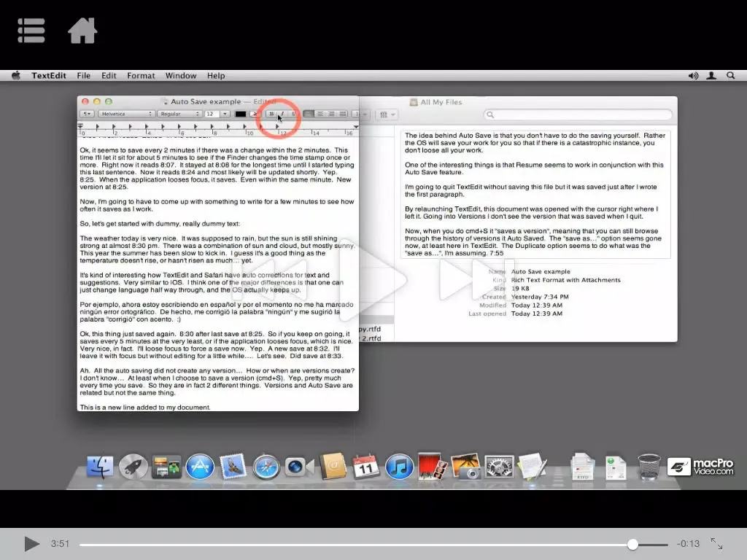This screenshot has width=747, height=560.
Task: Click the right margin marker on the ruler
Action: click(x=356, y=127)
